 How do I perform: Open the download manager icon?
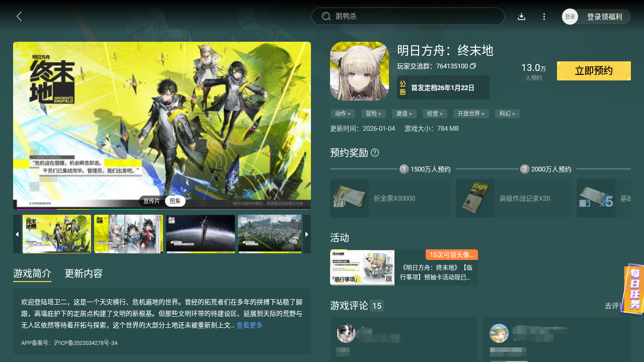click(522, 17)
